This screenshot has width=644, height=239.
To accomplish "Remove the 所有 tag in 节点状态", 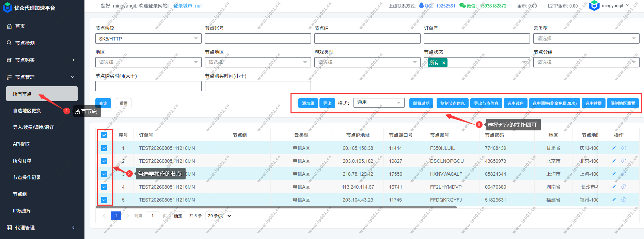I will pos(443,63).
